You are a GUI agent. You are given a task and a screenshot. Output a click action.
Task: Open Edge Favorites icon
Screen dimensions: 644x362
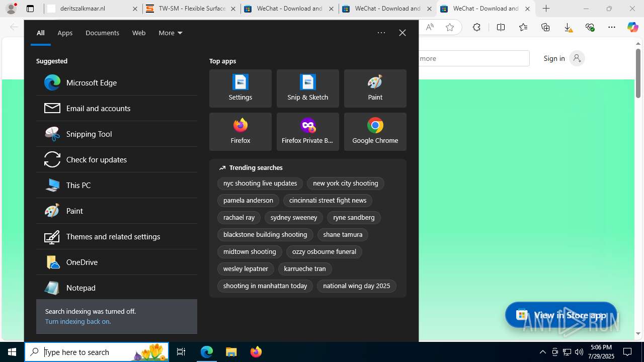tap(523, 27)
